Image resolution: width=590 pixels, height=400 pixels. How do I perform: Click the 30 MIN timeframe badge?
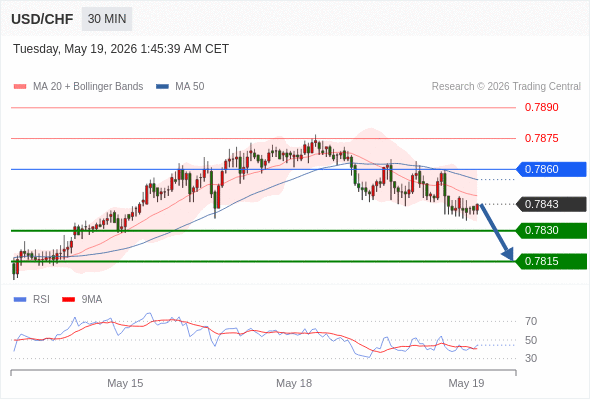pyautogui.click(x=107, y=19)
